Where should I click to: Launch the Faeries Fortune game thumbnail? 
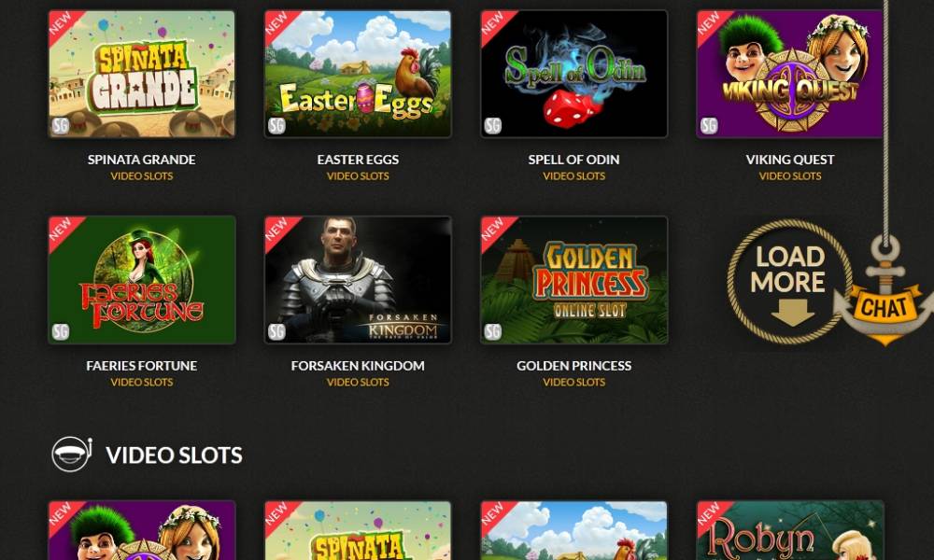coord(142,280)
